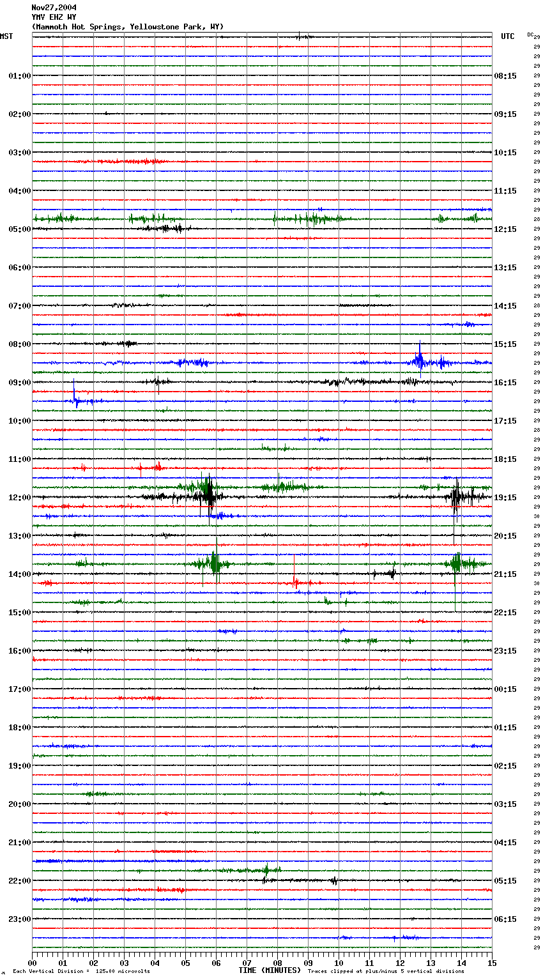Select the 15:00 MST row label
The image size is (543, 980).
20,613
